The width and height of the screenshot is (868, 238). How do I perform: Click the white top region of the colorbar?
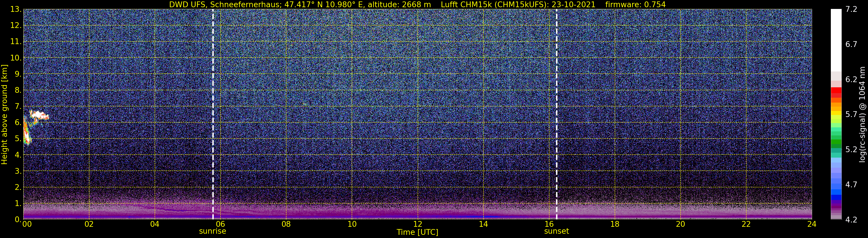tap(836, 40)
